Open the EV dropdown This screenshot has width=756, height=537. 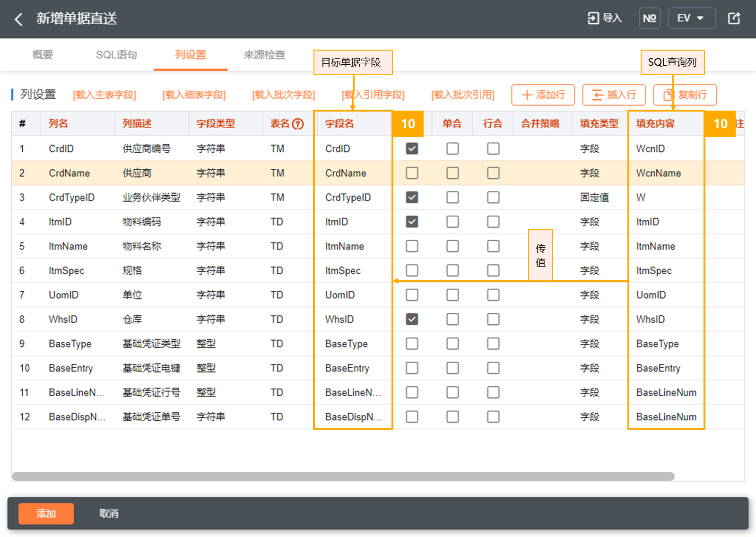[x=691, y=18]
